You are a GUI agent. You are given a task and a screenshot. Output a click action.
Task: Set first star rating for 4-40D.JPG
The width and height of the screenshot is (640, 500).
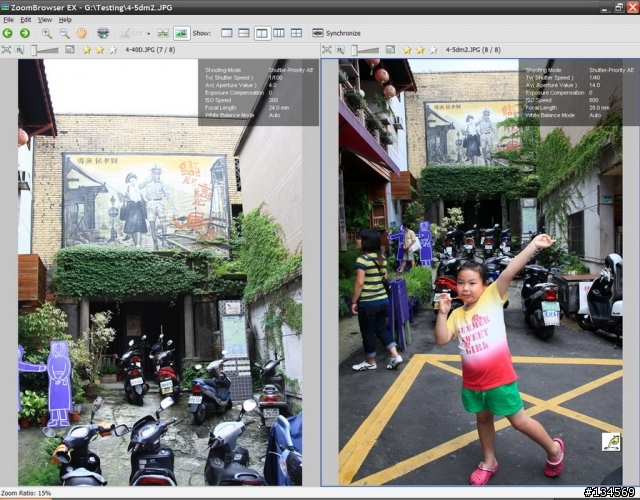[x=87, y=50]
